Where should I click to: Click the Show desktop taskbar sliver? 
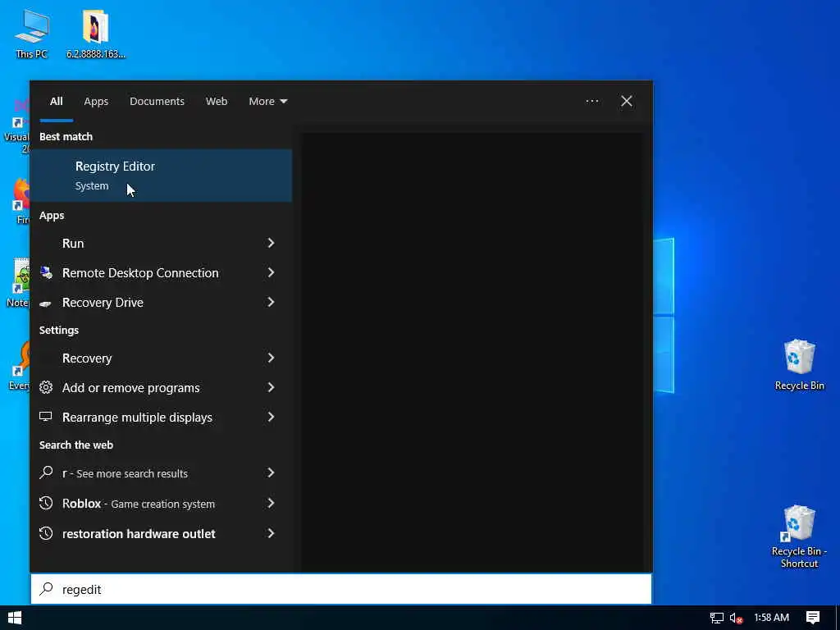pyautogui.click(x=837, y=618)
